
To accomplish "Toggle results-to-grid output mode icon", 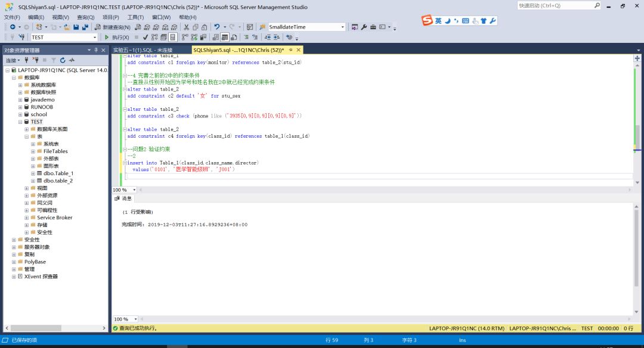I will (225, 38).
